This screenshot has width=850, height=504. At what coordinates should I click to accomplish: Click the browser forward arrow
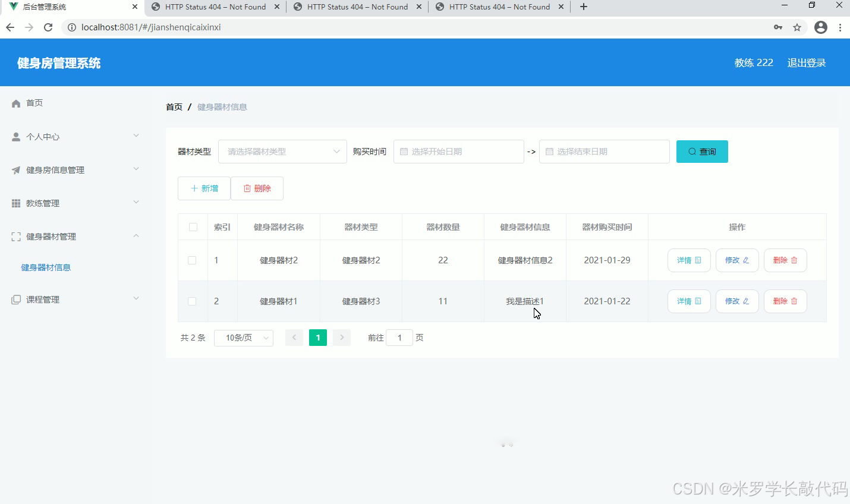point(29,27)
